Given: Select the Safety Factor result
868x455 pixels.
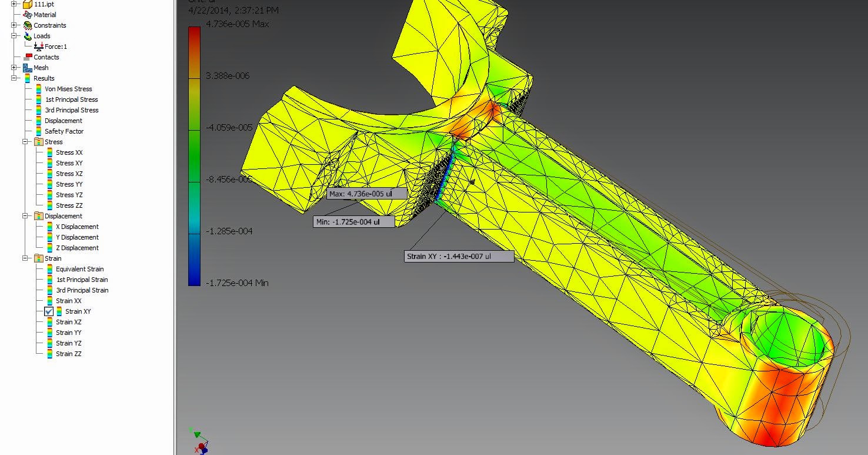Looking at the screenshot, I should [64, 131].
